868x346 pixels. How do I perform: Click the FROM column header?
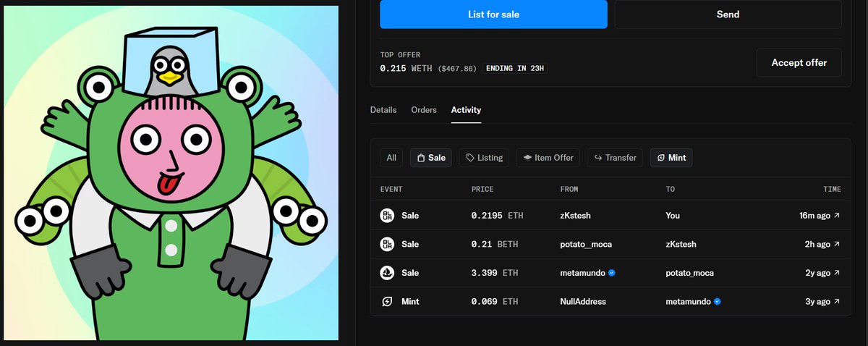click(569, 190)
